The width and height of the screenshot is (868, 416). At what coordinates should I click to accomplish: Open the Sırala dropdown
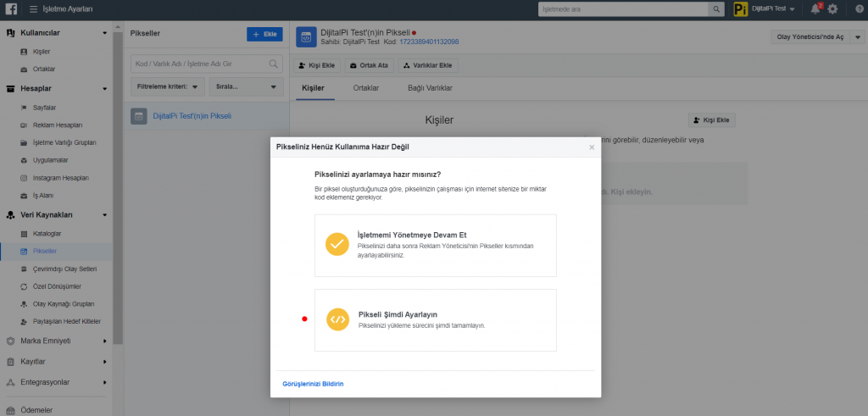(247, 87)
